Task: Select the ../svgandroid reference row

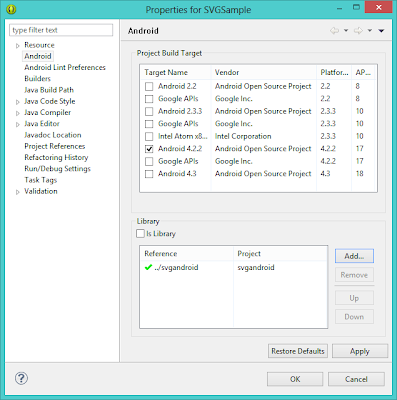Action: tap(233, 267)
